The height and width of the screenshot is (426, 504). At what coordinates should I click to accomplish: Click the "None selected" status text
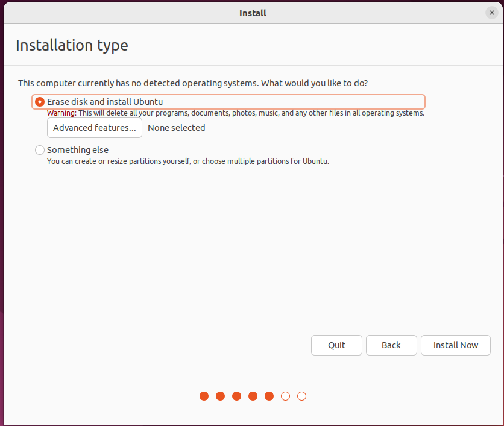[x=176, y=128]
